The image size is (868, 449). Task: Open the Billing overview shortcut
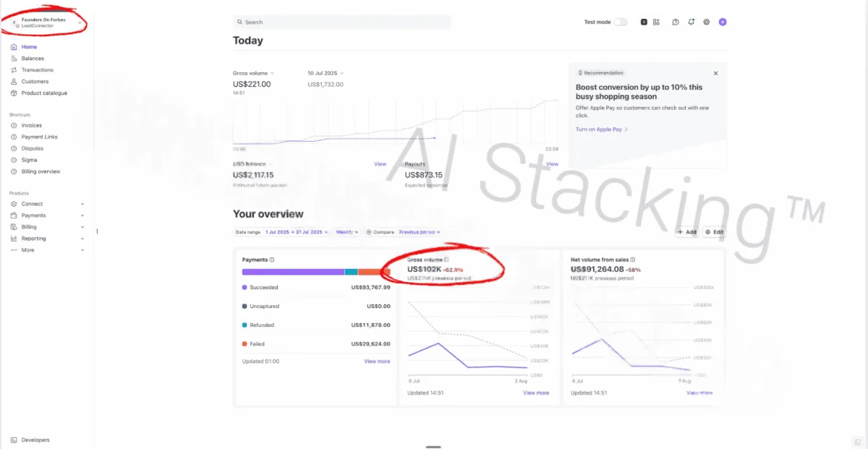pos(41,171)
